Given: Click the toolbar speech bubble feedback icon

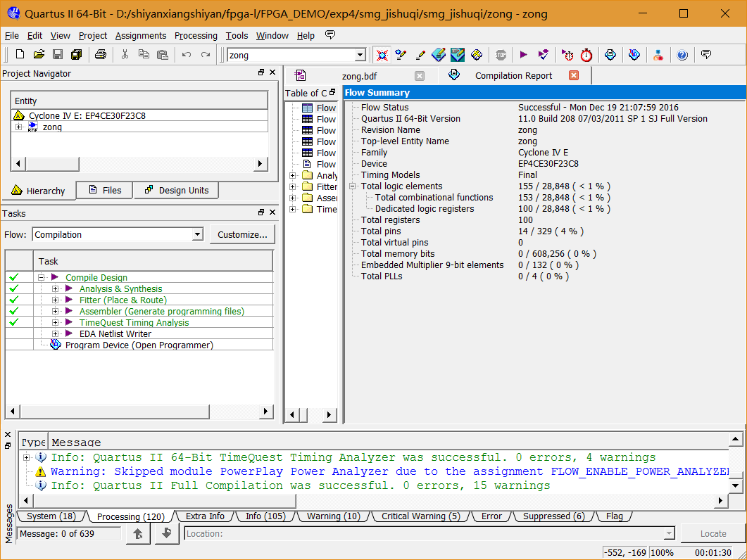Looking at the screenshot, I should click(706, 54).
